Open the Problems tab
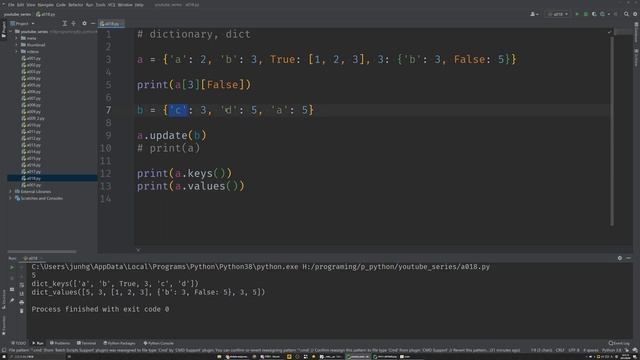640x360 pixels. tap(60, 343)
